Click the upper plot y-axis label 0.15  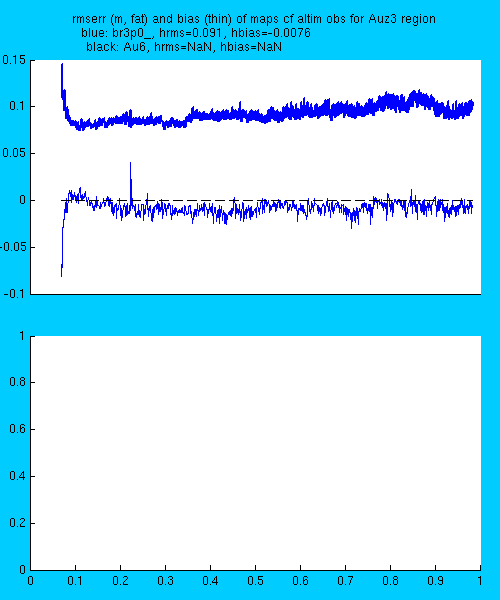coord(14,60)
